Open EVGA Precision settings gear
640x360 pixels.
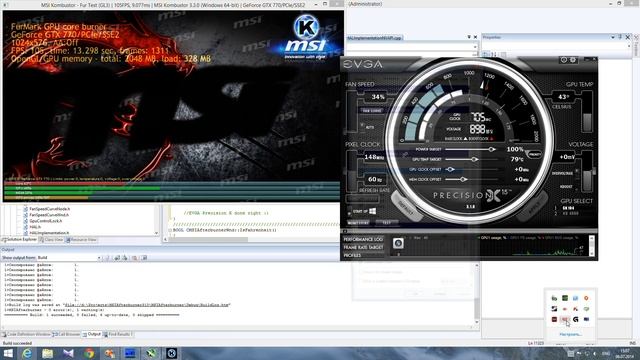tap(573, 60)
